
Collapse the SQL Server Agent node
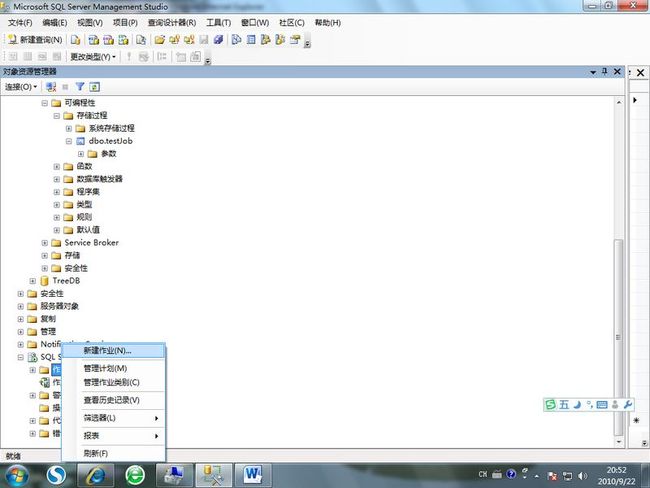click(x=20, y=357)
